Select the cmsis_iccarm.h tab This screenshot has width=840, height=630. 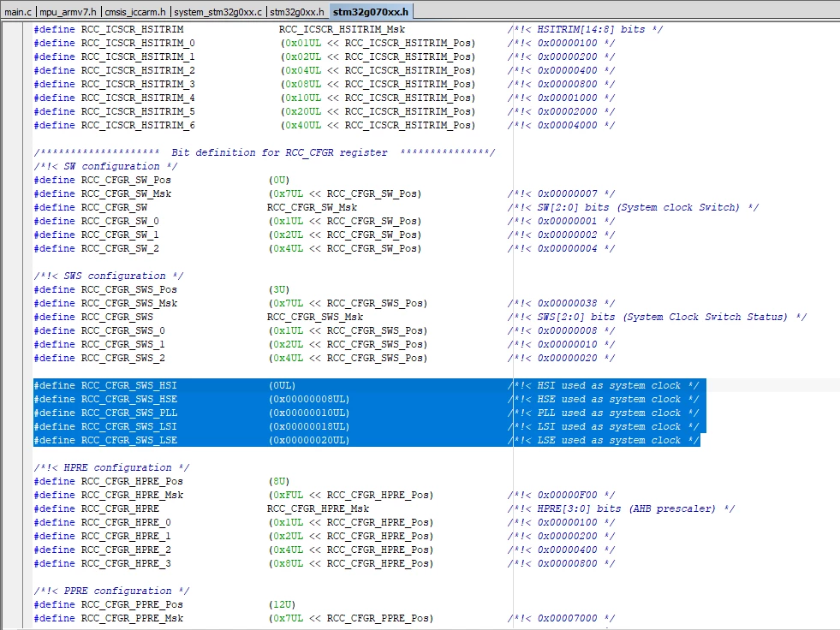pos(135,11)
